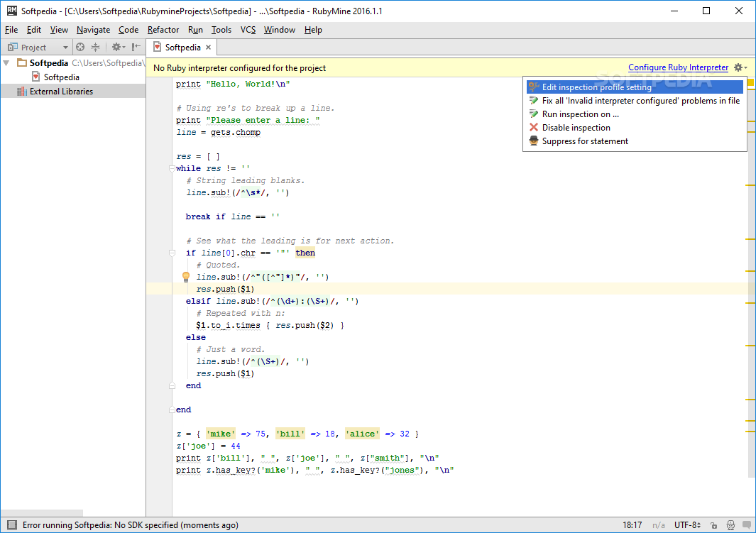
Task: Click the Scroll from Source target icon
Action: 80,48
